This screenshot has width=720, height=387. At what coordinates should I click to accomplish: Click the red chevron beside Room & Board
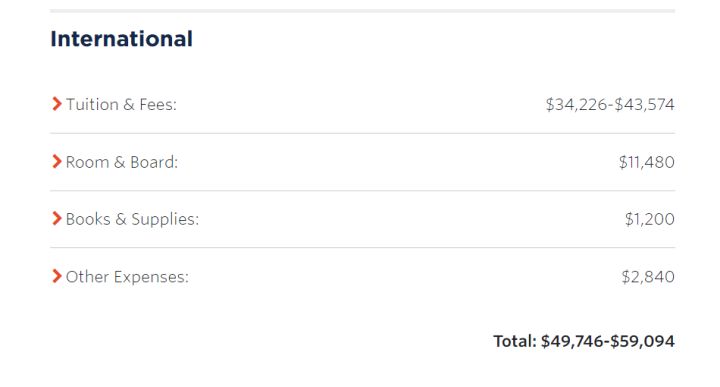coord(56,162)
